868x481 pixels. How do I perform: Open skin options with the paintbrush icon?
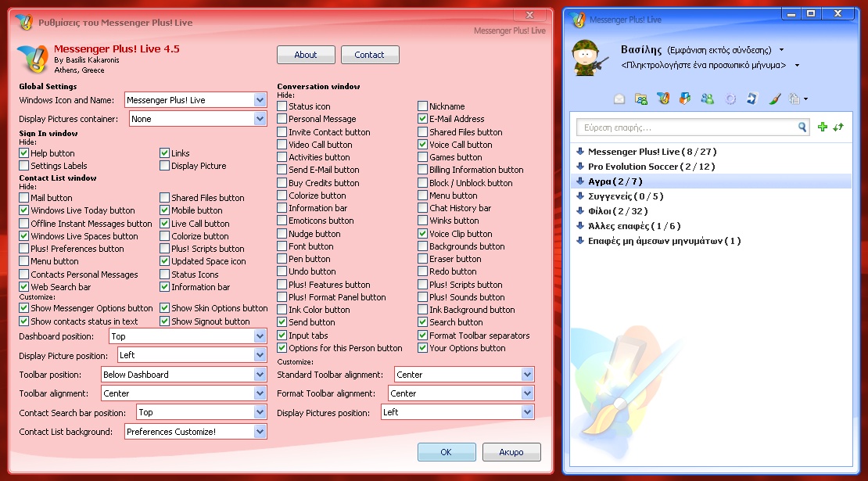[774, 99]
